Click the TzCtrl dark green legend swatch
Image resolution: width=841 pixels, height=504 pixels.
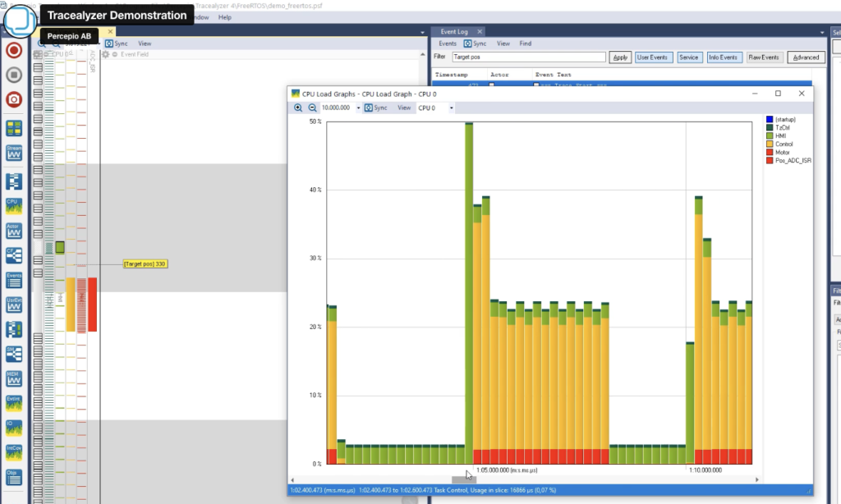click(x=770, y=127)
